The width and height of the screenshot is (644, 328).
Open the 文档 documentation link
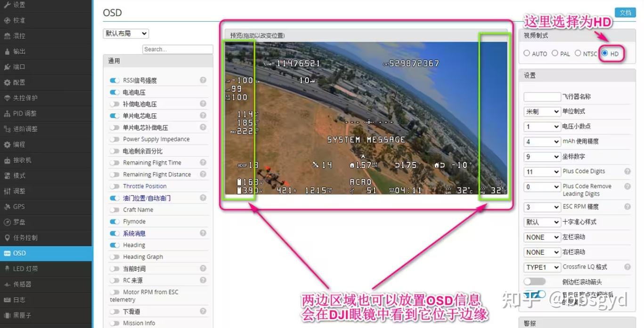click(625, 12)
